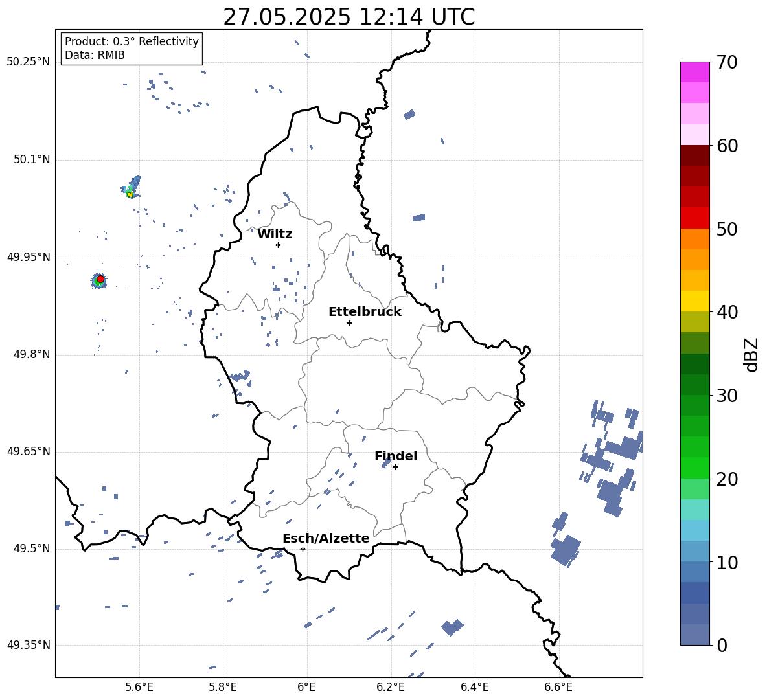This screenshot has height=700, width=767.
Task: Click the "Data: RMIB" legend line
Action: [95, 55]
